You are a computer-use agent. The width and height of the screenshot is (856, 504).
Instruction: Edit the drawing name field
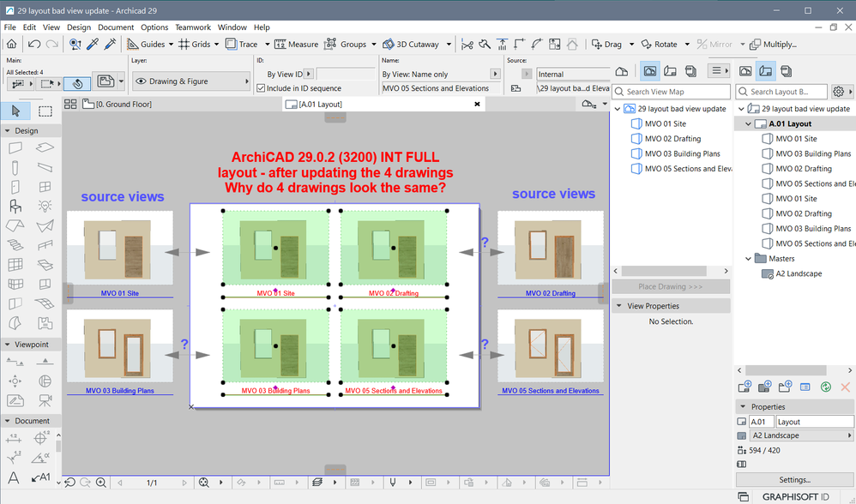441,87
